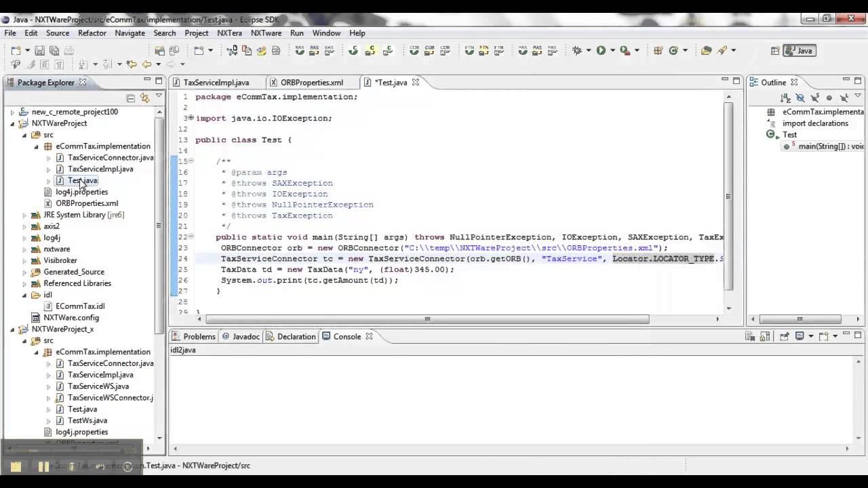868x488 pixels.
Task: Open the Refactor menu
Action: [x=92, y=33]
